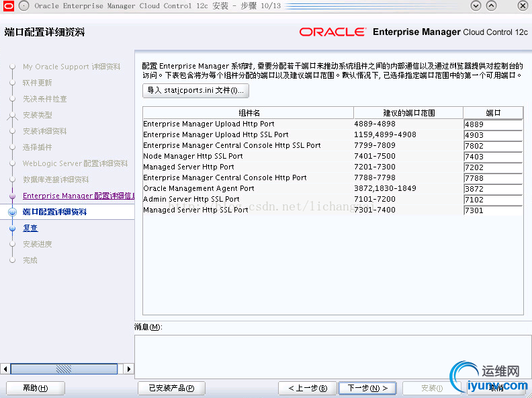Click the 数据库连接详细资料 step
532x398 pixels.
[56, 180]
